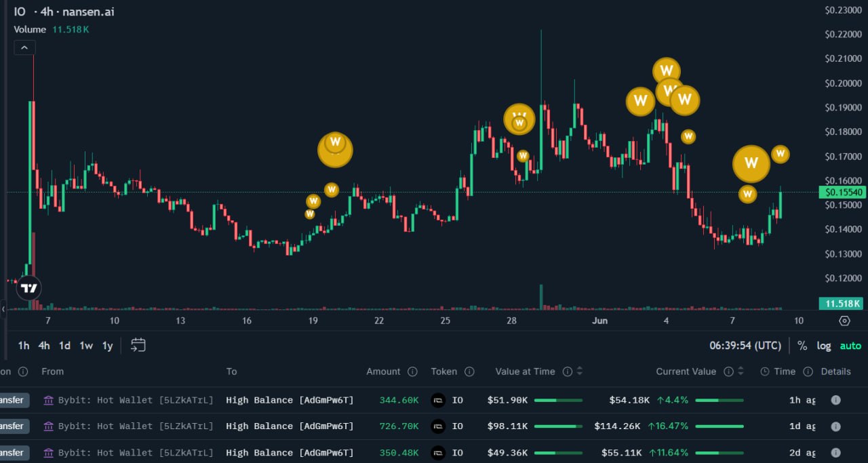The width and height of the screenshot is (868, 463).
Task: Switch range to 1h
Action: [x=24, y=346]
